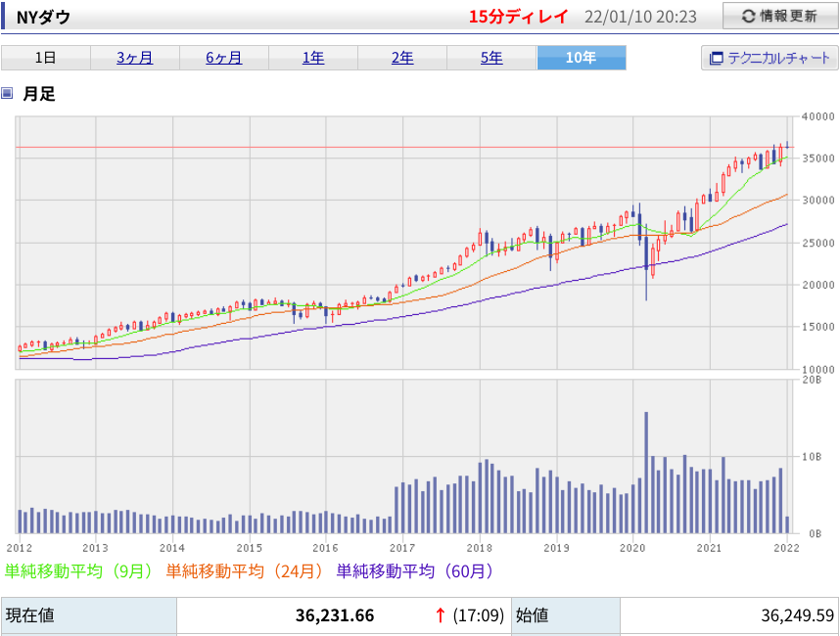Click the 25000 y-axis label
This screenshot has width=840, height=636.
pyautogui.click(x=818, y=243)
